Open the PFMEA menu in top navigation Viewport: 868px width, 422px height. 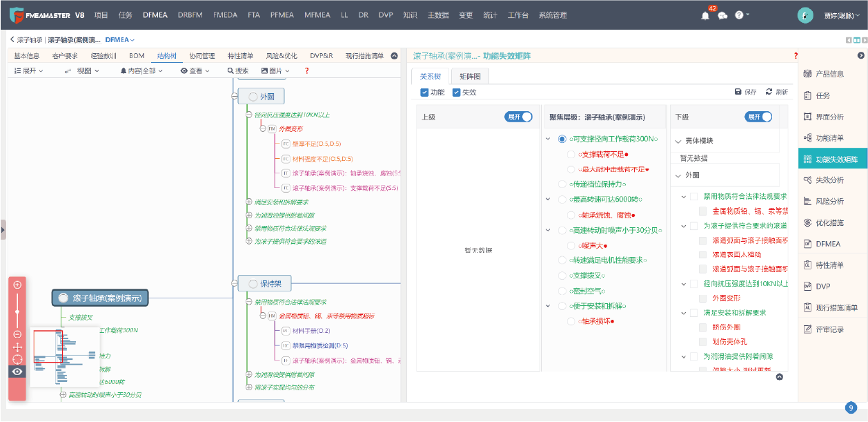tap(282, 15)
